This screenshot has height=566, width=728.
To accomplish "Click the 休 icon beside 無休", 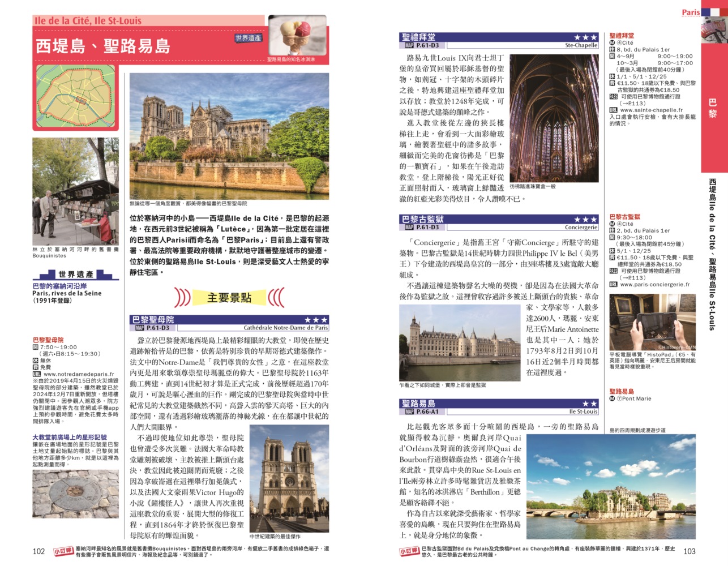I will 35,361.
